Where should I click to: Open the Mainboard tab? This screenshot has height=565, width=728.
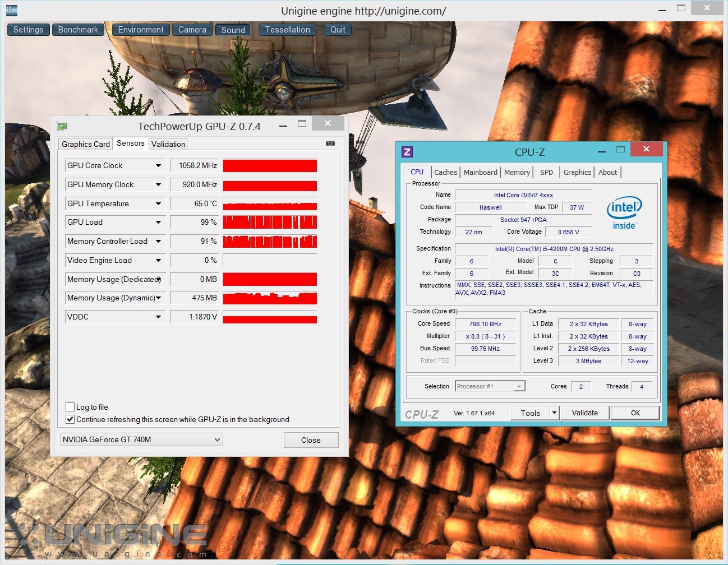(x=481, y=173)
